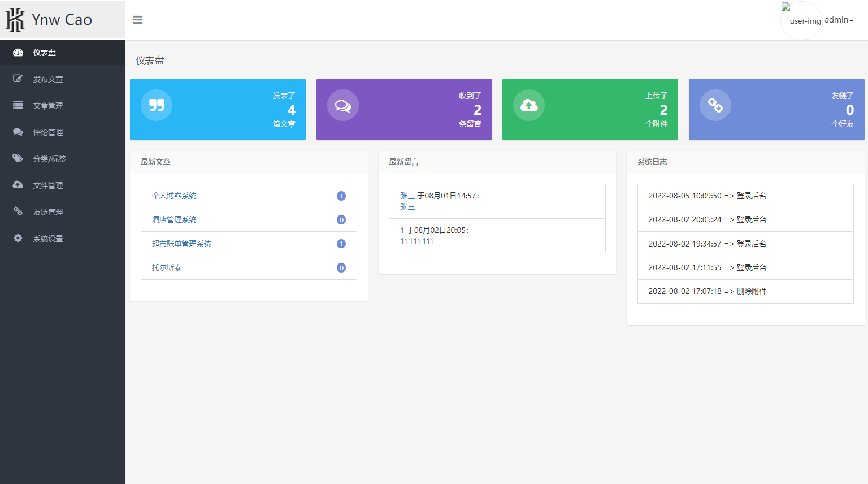Screen dimensions: 868x484
Task: Click comment author 1 from 08月02日
Action: [402, 230]
